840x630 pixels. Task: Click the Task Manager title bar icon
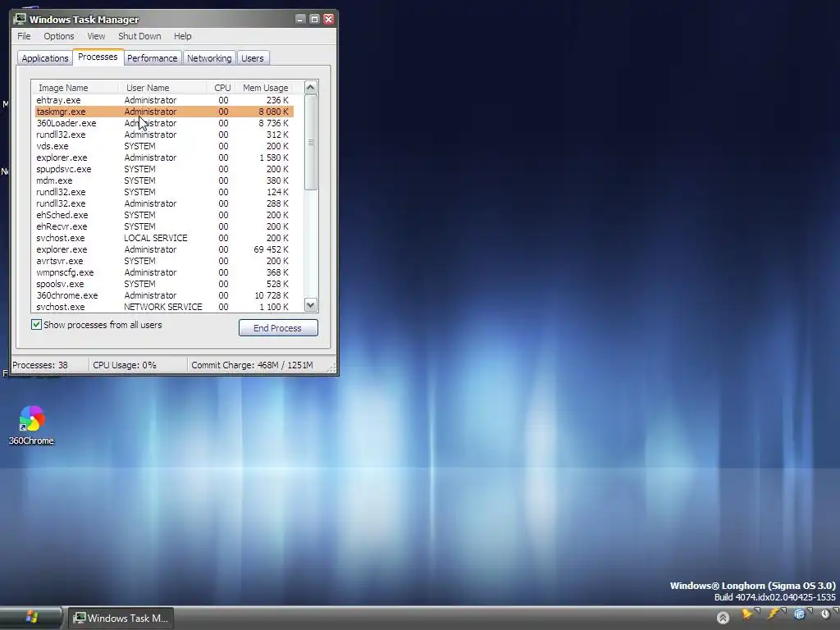click(20, 20)
